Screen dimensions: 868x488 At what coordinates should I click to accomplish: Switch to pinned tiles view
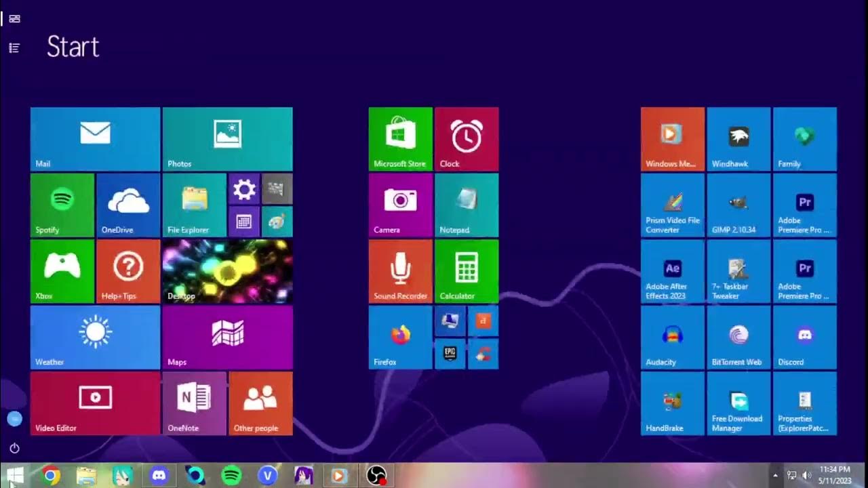pyautogui.click(x=14, y=18)
